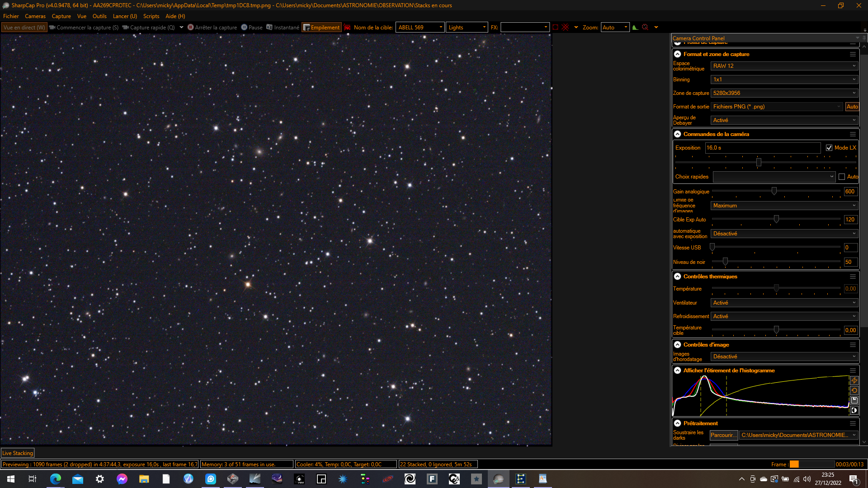Open the green histogram icon in toolbar

click(635, 27)
